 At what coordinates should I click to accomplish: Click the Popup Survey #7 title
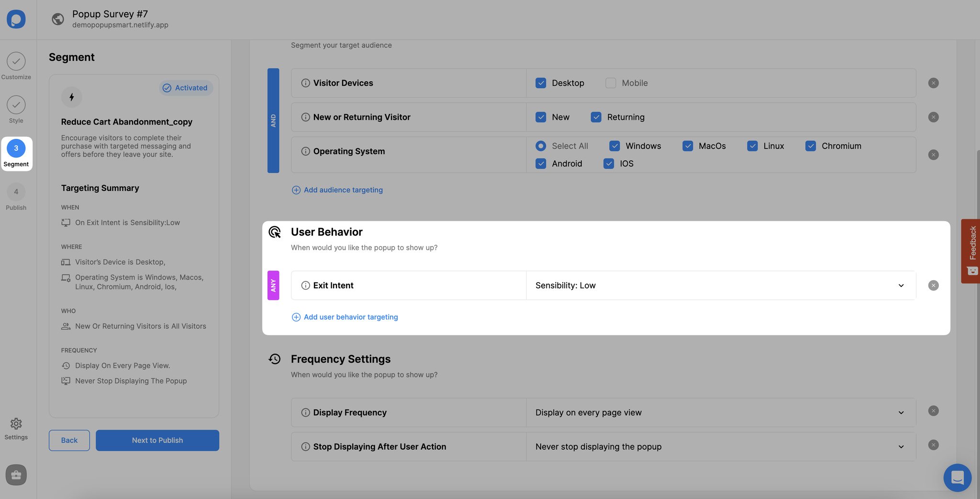(x=110, y=14)
